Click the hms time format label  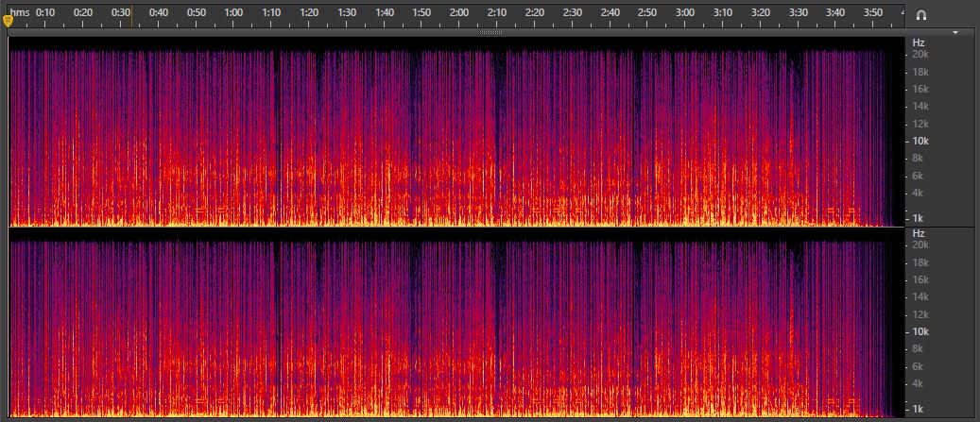[20, 12]
